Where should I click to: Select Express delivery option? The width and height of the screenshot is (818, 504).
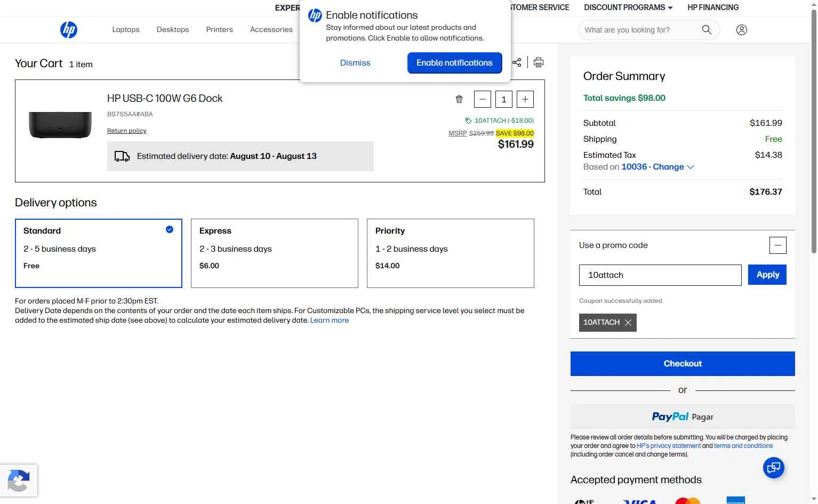point(275,253)
